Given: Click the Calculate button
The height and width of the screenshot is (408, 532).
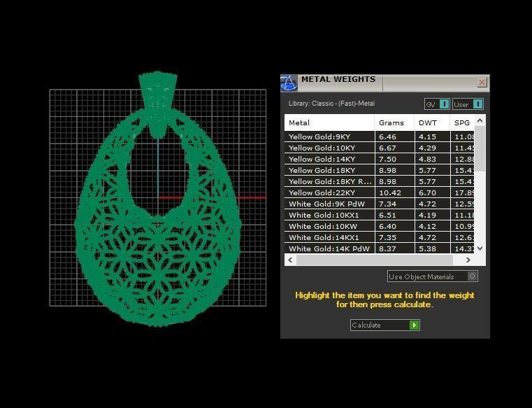Looking at the screenshot, I should [x=385, y=325].
